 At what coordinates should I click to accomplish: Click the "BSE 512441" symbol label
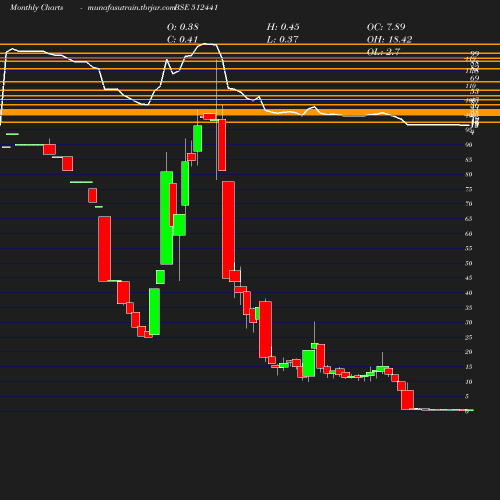pos(196,8)
